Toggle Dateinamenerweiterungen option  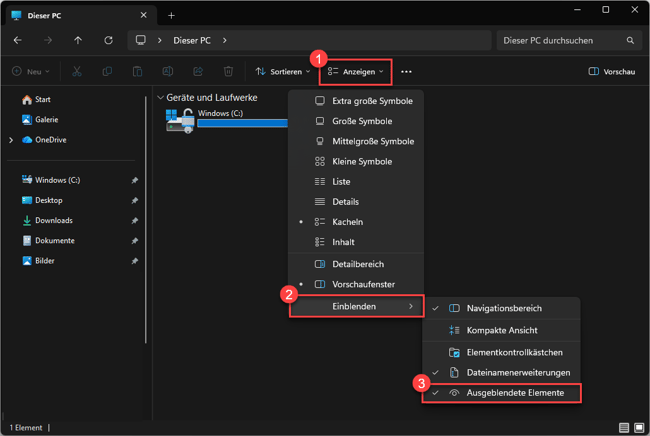pyautogui.click(x=517, y=373)
